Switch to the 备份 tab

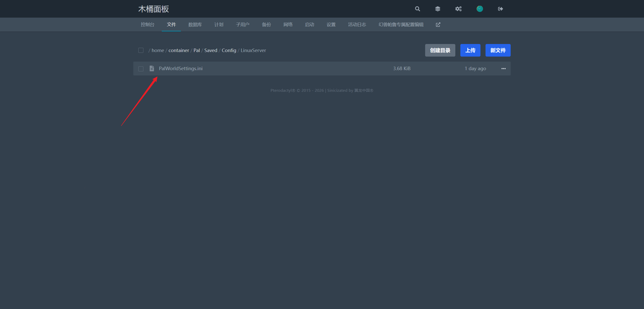(266, 25)
